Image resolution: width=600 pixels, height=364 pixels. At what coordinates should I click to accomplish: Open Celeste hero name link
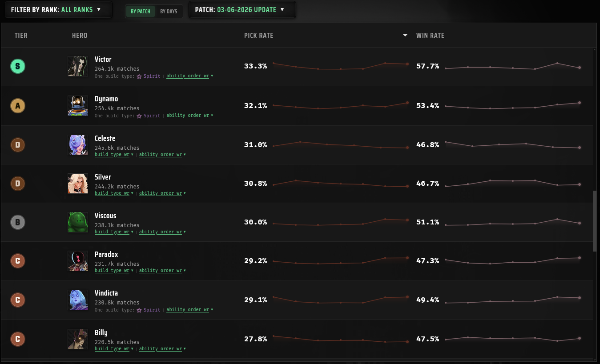click(x=105, y=138)
